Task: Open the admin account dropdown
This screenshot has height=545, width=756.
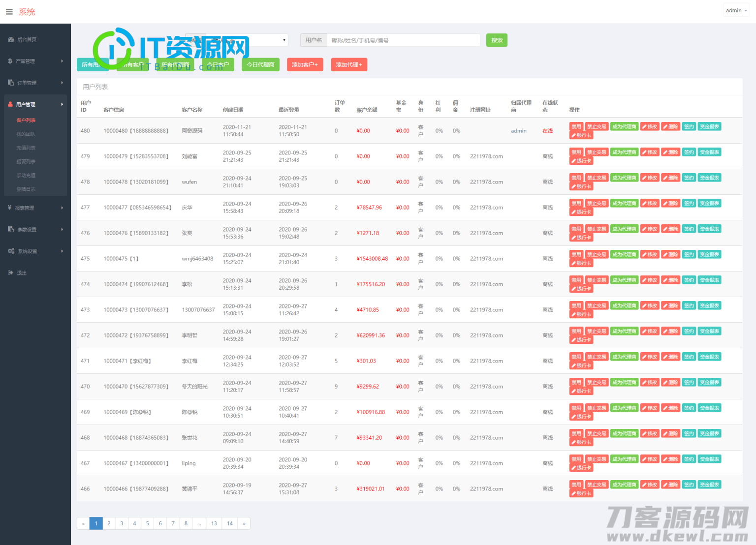Action: click(736, 10)
